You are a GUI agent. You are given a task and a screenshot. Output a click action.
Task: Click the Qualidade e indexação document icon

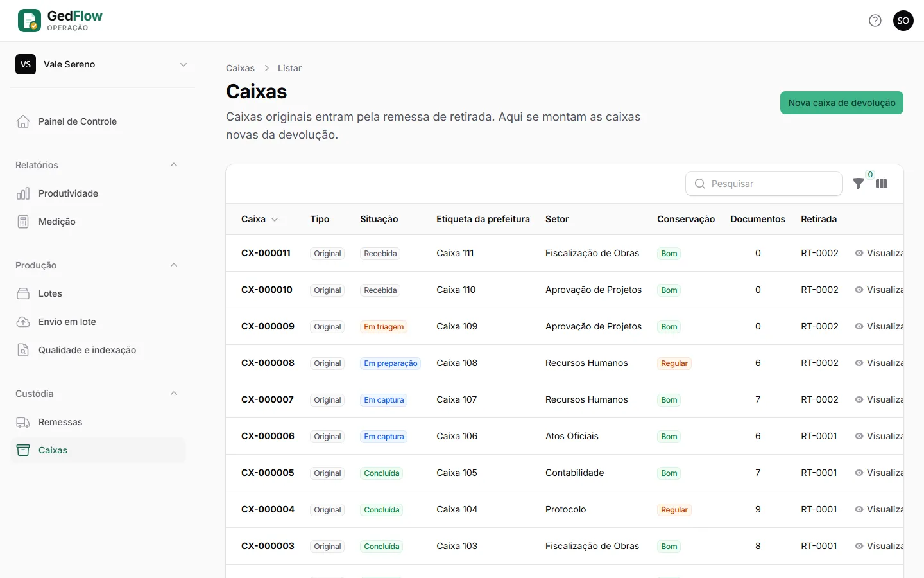[x=23, y=350]
